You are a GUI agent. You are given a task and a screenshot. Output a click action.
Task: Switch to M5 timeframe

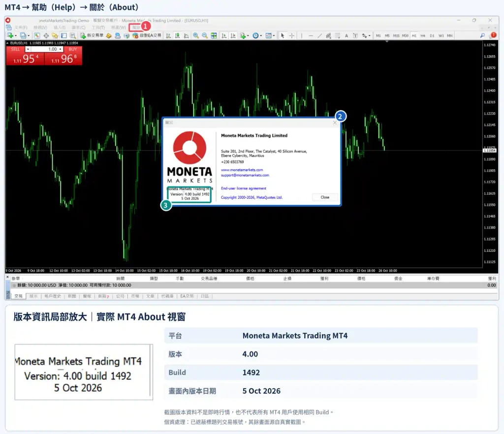(387, 35)
